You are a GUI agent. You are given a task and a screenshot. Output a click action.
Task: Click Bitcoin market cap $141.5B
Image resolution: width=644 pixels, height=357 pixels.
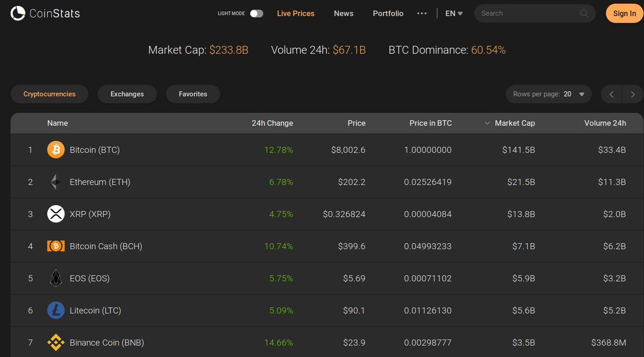pyautogui.click(x=518, y=150)
